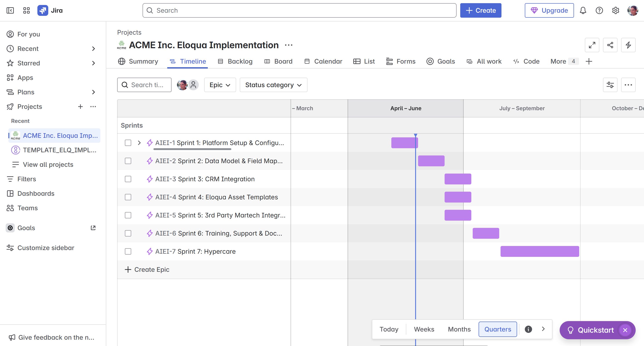This screenshot has height=346, width=644.
Task: Open the Goals target icon in the sidebar
Action: [x=10, y=228]
